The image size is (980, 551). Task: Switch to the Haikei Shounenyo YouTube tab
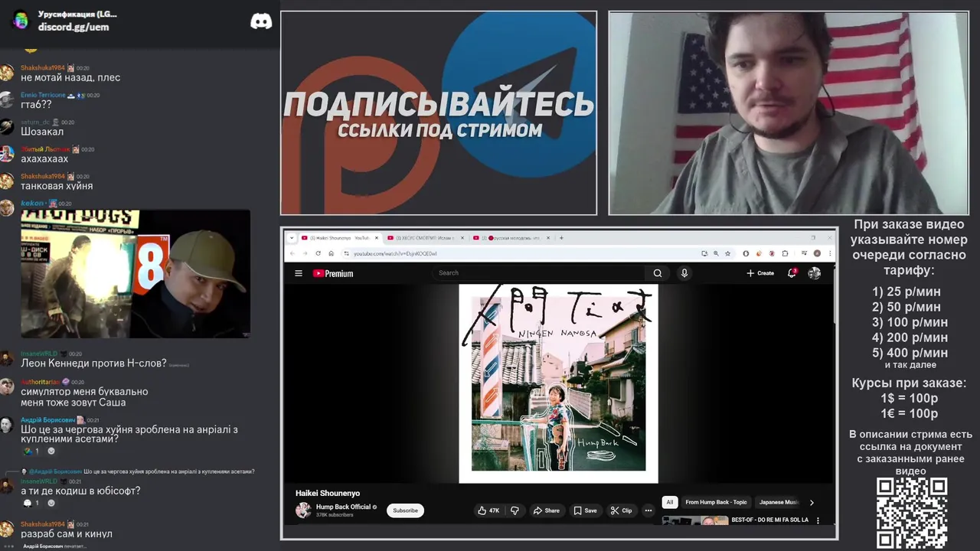[340, 238]
